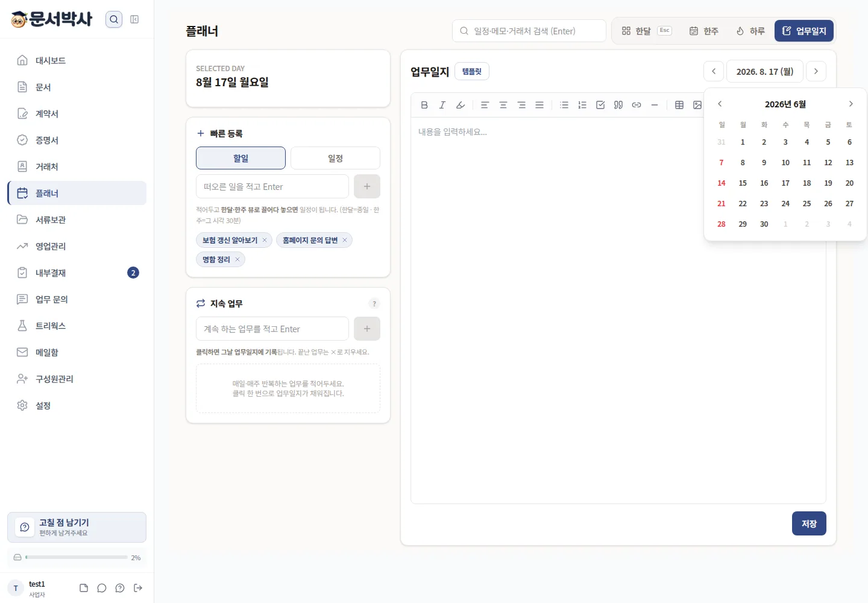Toggle bold formatting in the editor toolbar
The height and width of the screenshot is (603, 868).
pyautogui.click(x=424, y=105)
